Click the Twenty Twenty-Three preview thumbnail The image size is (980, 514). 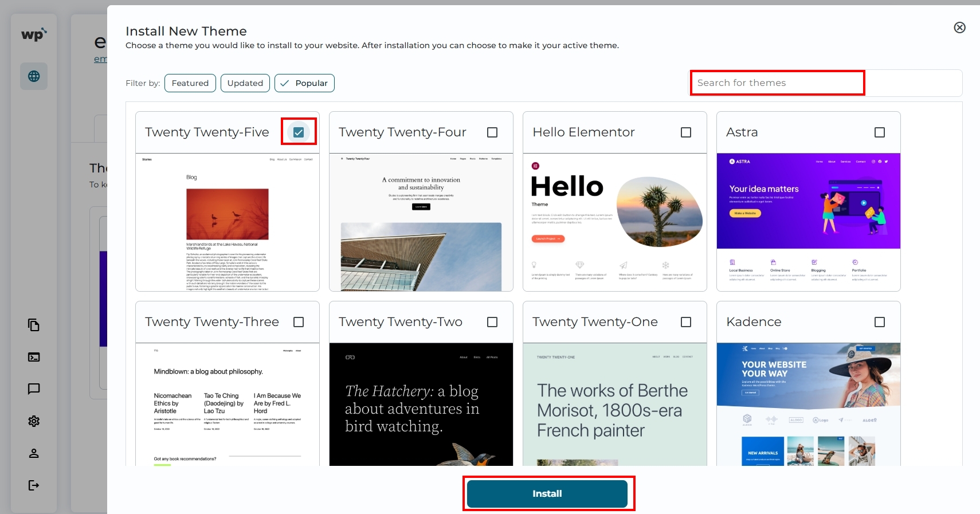pyautogui.click(x=228, y=405)
